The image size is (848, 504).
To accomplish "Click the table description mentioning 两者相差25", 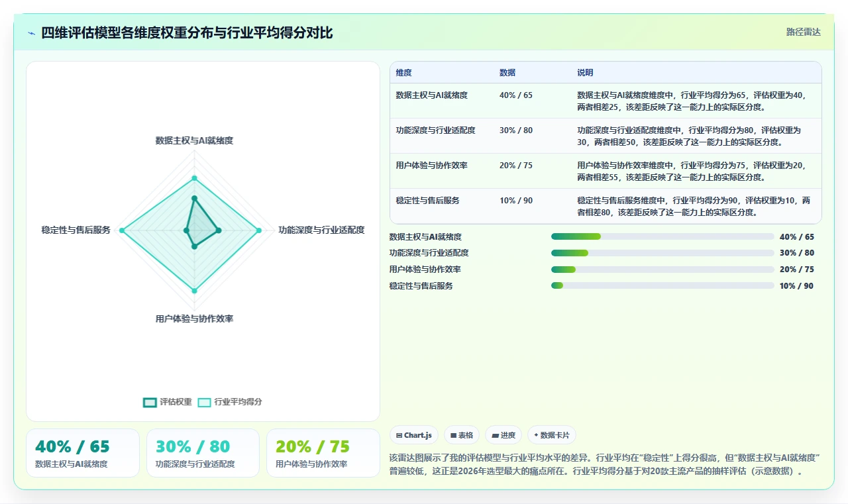I will pos(693,101).
